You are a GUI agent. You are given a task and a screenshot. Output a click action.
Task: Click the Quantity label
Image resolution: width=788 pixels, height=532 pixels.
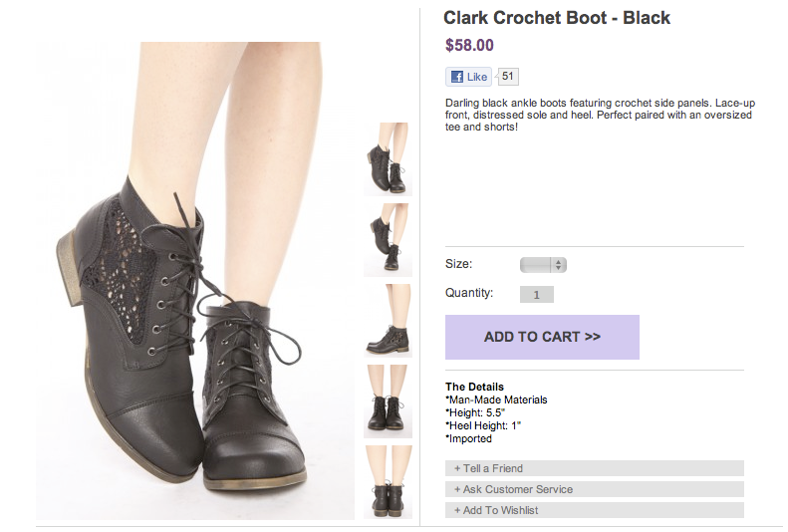tap(469, 293)
